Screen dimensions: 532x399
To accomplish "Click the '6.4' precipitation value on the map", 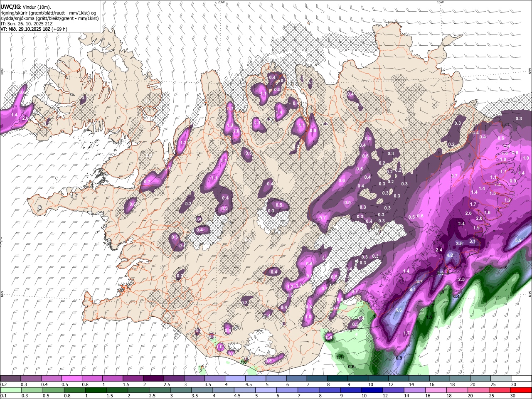I will 456,296.
